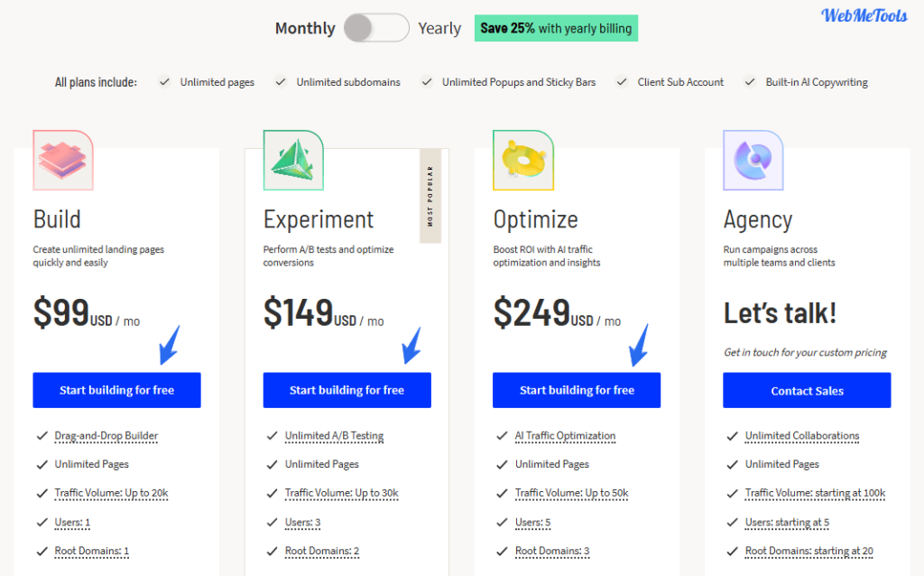Image resolution: width=924 pixels, height=576 pixels.
Task: Click the $149 USD price
Action: 324,312
